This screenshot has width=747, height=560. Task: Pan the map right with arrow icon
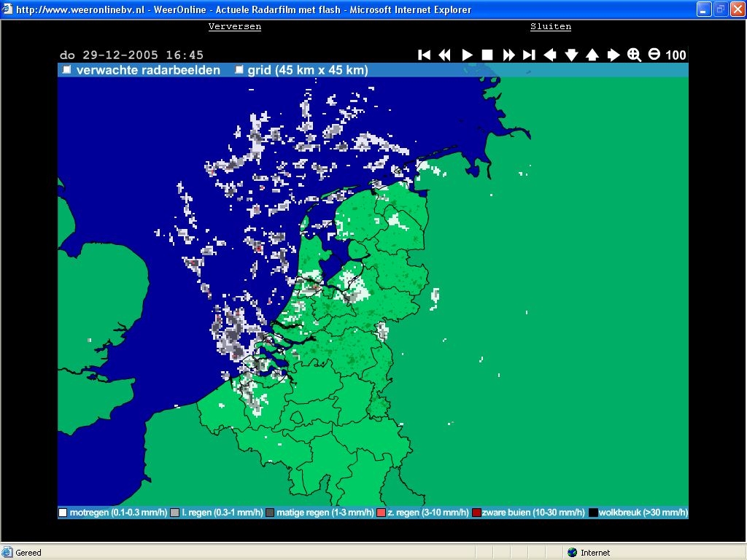[614, 55]
